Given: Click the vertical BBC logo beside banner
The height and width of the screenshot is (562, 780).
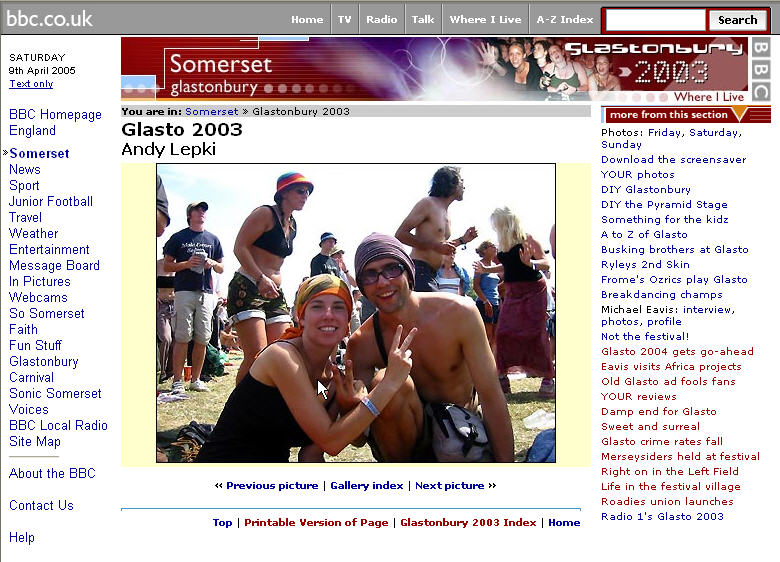Looking at the screenshot, I should click(x=761, y=69).
